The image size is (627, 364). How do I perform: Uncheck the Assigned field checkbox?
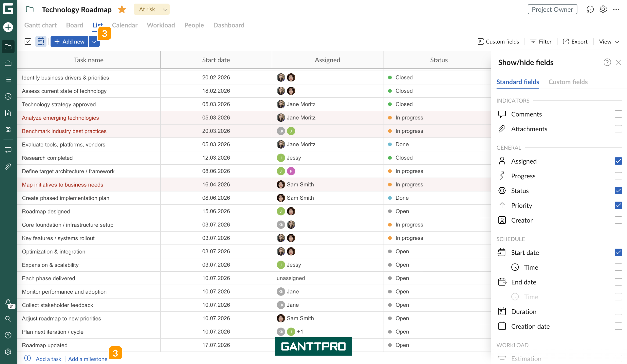(618, 161)
